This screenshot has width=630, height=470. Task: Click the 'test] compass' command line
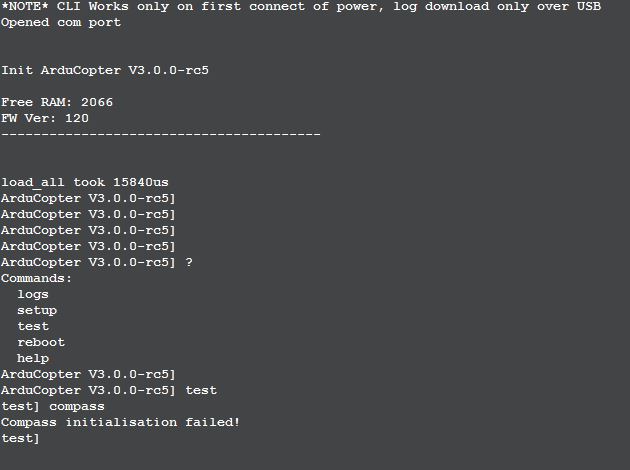[53, 407]
